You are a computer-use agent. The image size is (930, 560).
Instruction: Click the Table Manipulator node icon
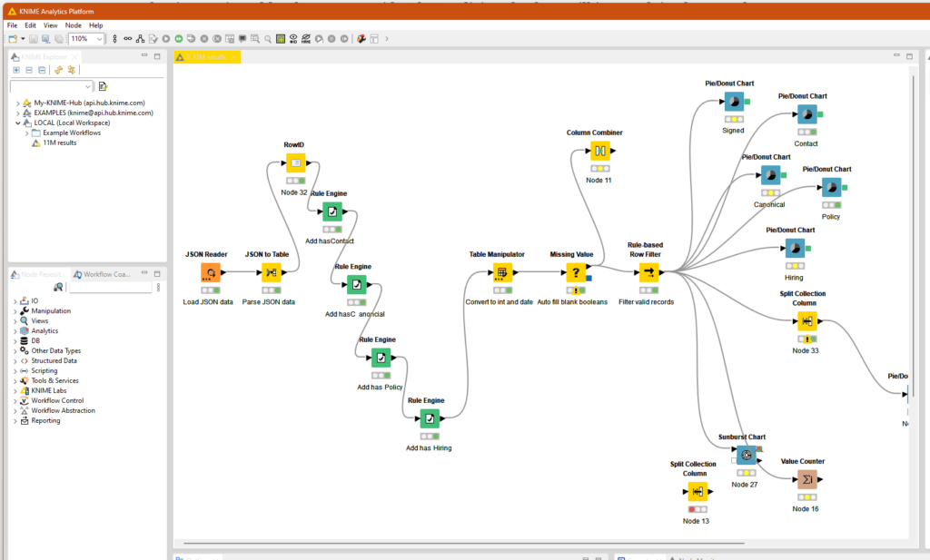(x=501, y=272)
